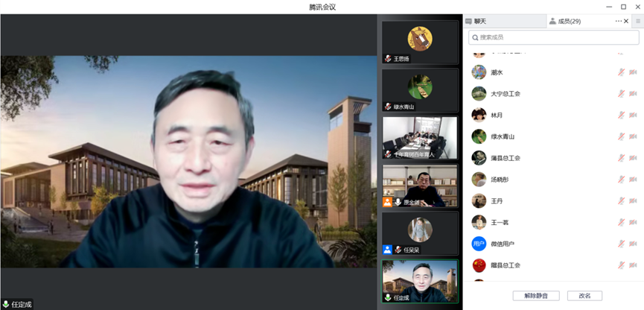Select the 王思扬 video thumbnail
Screen dimensions: 644x310
coord(420,42)
